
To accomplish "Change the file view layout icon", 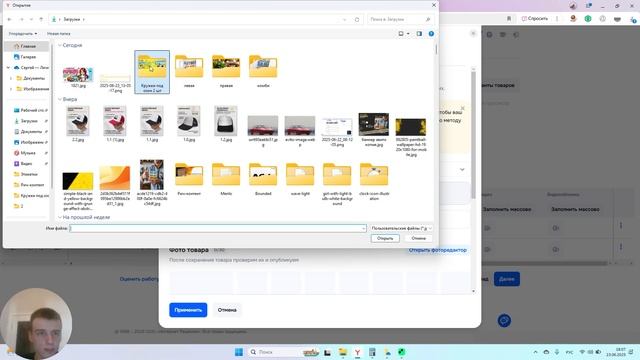I will (401, 33).
